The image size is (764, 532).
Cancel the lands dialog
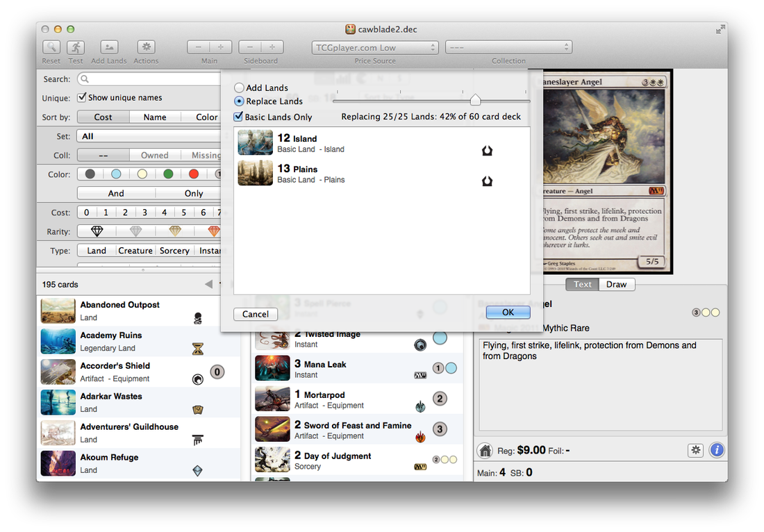(x=256, y=314)
